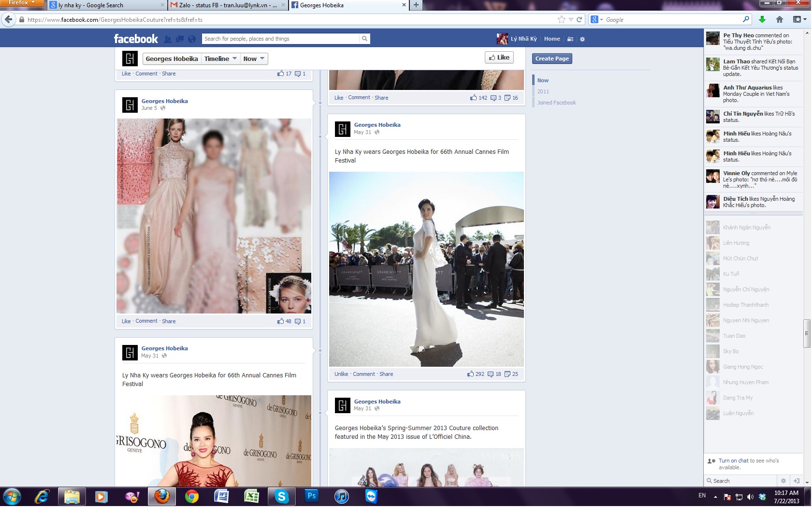Open the Facebook messages icon
The height and width of the screenshot is (508, 812).
point(180,39)
